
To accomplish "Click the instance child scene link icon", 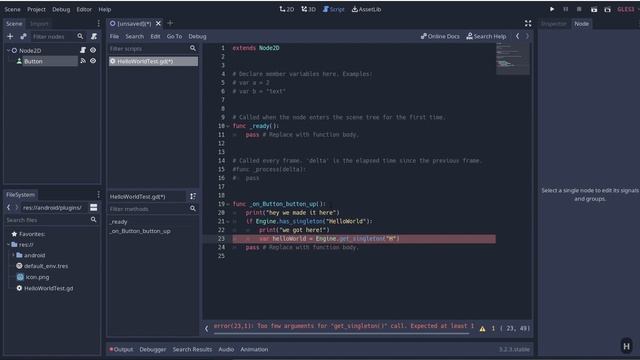I will pyautogui.click(x=23, y=36).
